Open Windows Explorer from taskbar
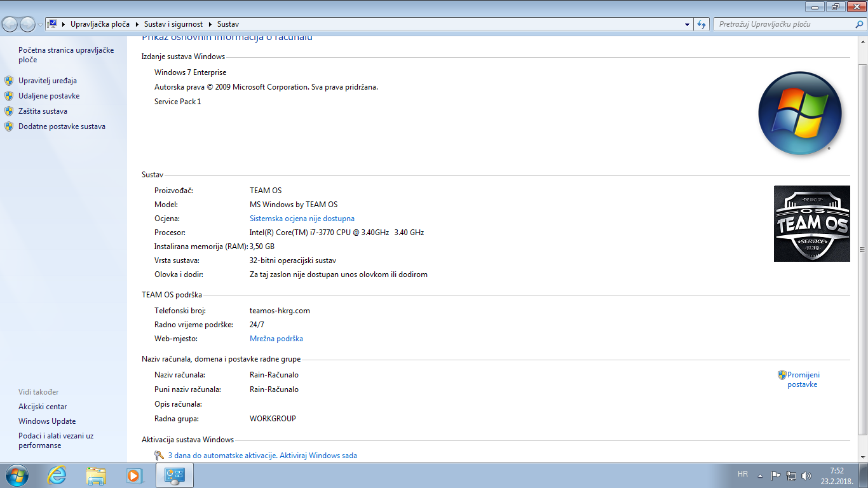 96,475
